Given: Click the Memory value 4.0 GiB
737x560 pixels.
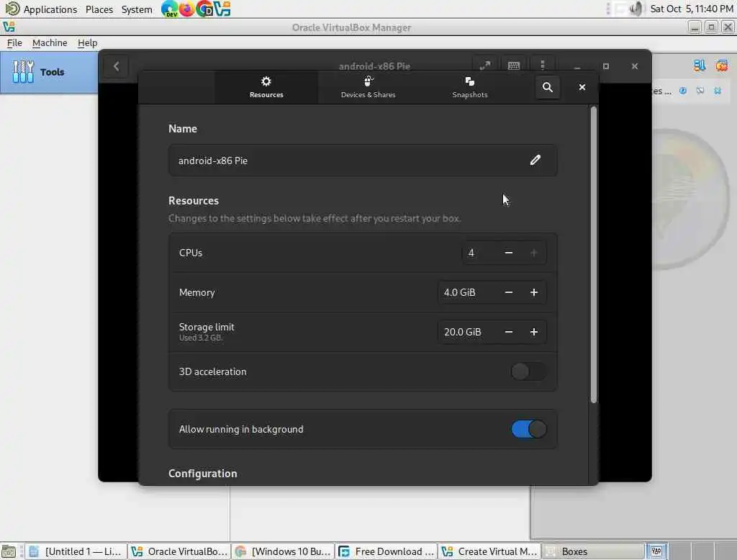Looking at the screenshot, I should (x=460, y=292).
